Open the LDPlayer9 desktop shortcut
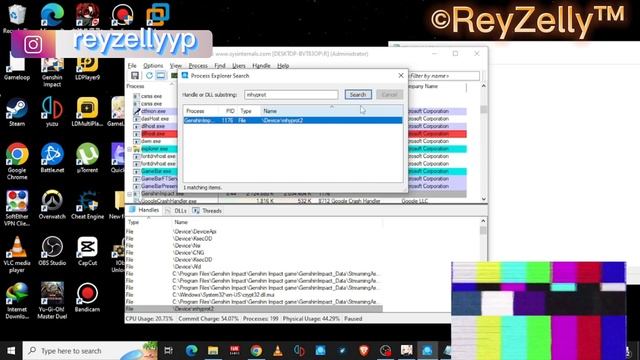 [x=87, y=68]
